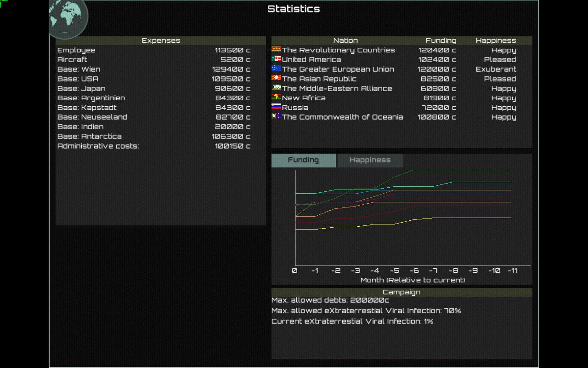The width and height of the screenshot is (588, 368).
Task: Select The Commonwealth of Oceania name
Action: pyautogui.click(x=343, y=117)
